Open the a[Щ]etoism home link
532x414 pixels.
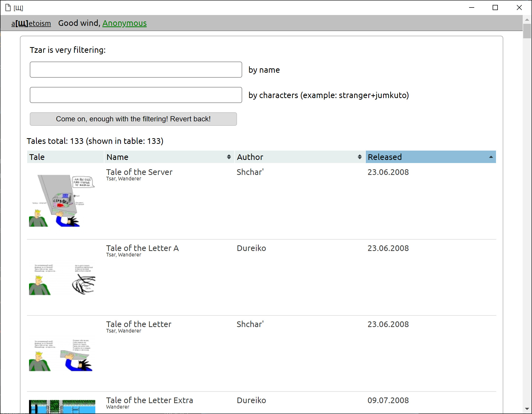coord(31,23)
